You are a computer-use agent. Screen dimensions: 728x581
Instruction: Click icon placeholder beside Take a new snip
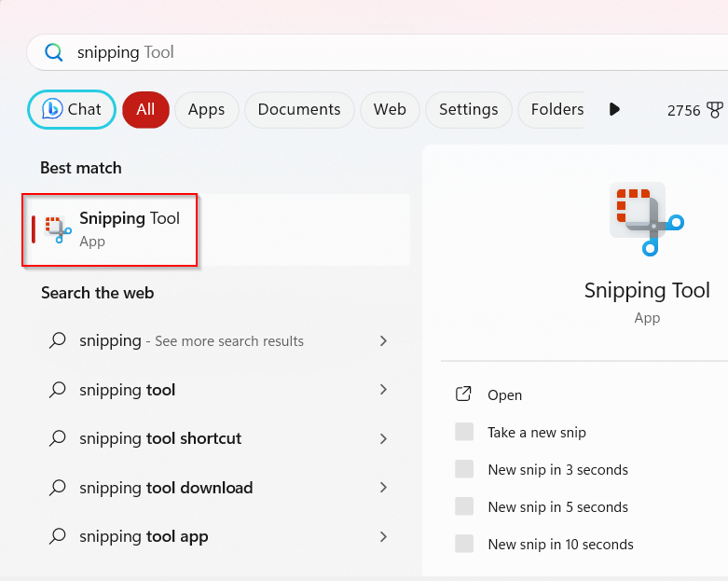(x=464, y=432)
